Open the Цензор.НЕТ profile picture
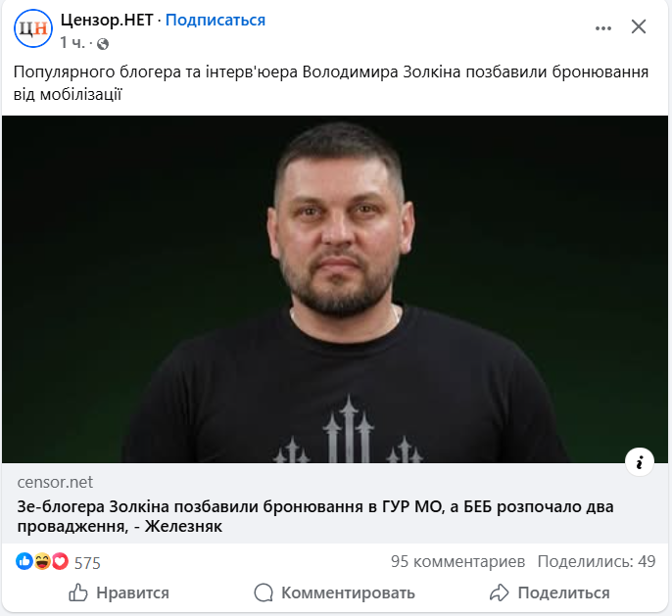The width and height of the screenshot is (672, 616). (x=33, y=28)
